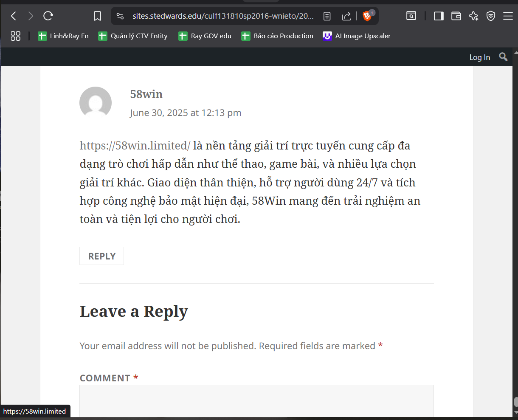This screenshot has width=518, height=420.
Task: Click the 58win commenter name
Action: pyautogui.click(x=146, y=94)
